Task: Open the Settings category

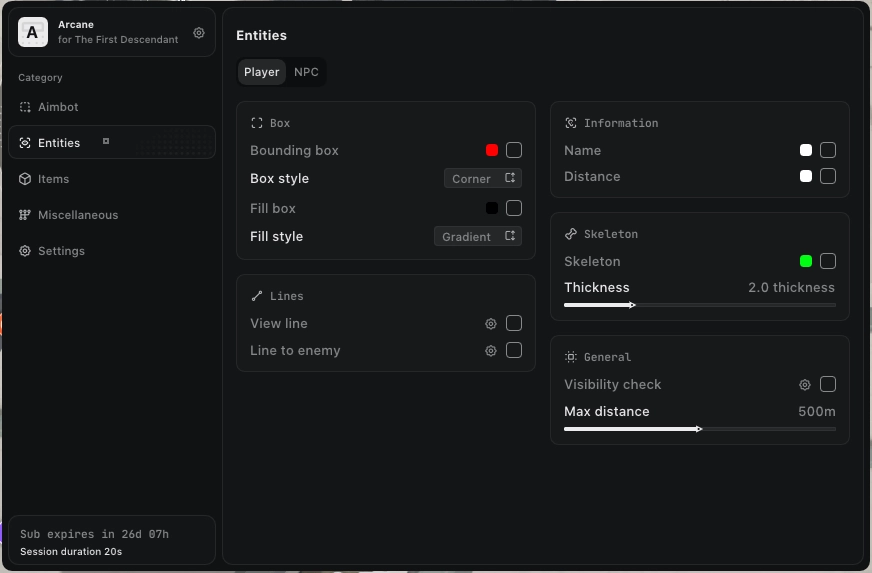Action: [x=112, y=251]
